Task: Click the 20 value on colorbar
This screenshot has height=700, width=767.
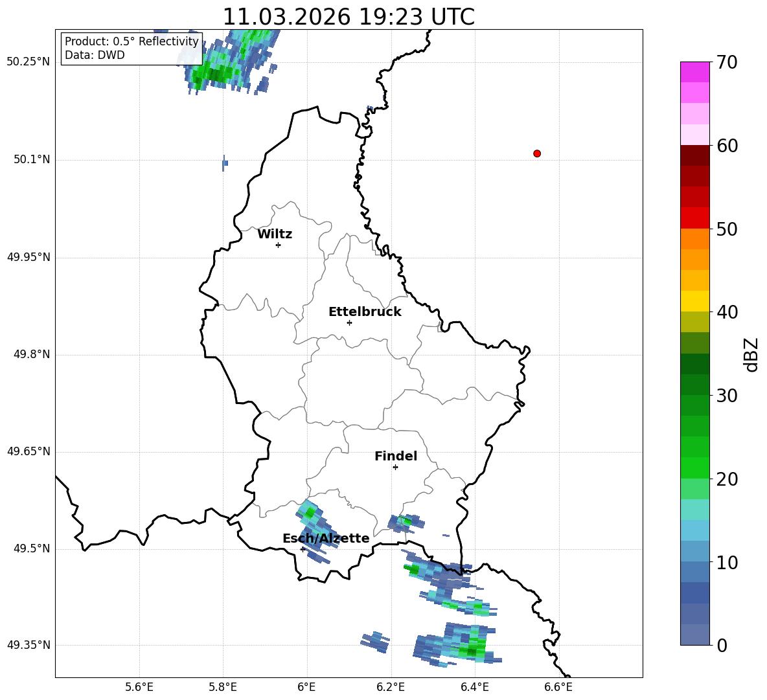Action: (726, 479)
